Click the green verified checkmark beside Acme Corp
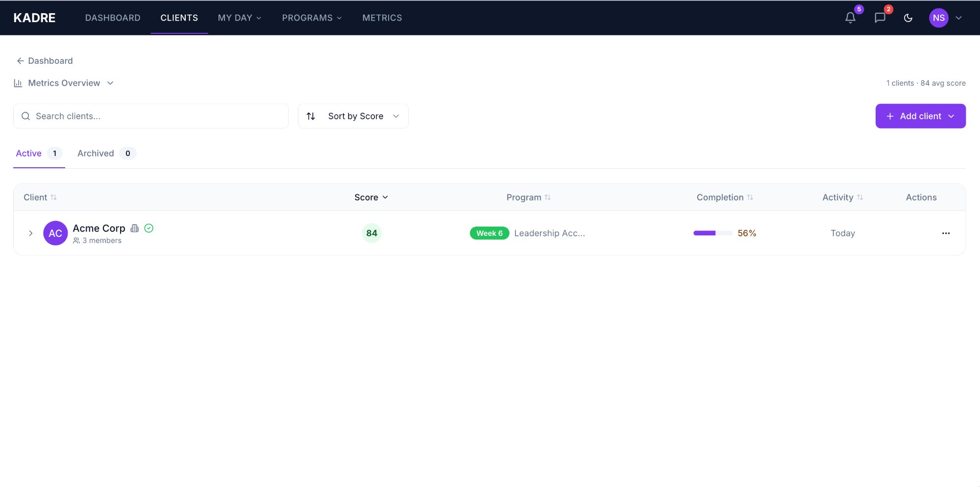Viewport: 980px width, 487px height. 149,228
